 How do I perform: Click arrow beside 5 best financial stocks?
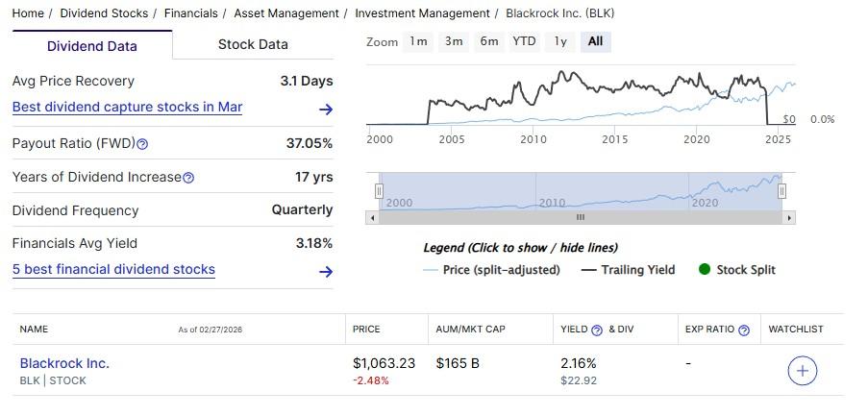(x=326, y=272)
